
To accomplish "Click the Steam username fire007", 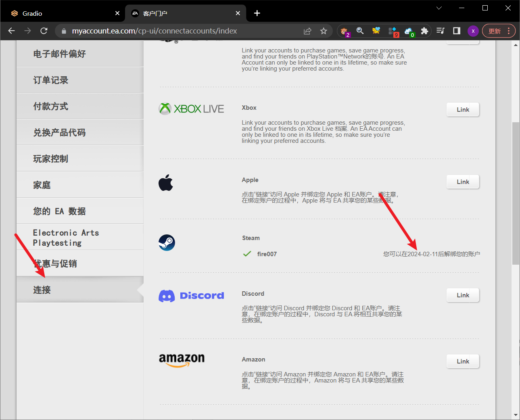I will 267,254.
